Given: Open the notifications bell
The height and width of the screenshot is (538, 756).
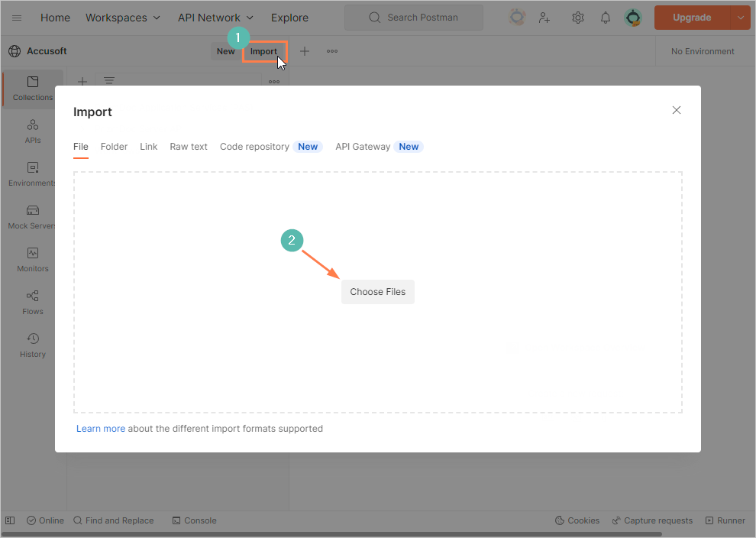Looking at the screenshot, I should coord(606,18).
